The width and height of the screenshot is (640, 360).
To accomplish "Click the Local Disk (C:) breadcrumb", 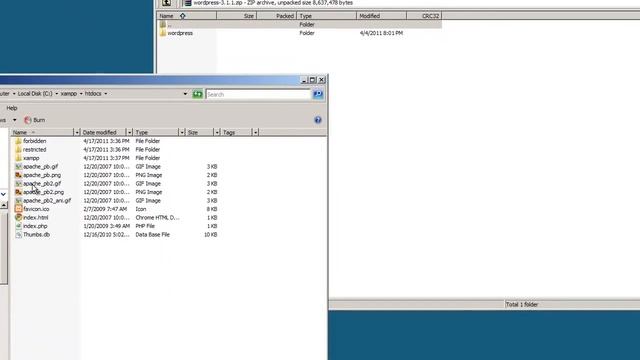I will point(35,94).
